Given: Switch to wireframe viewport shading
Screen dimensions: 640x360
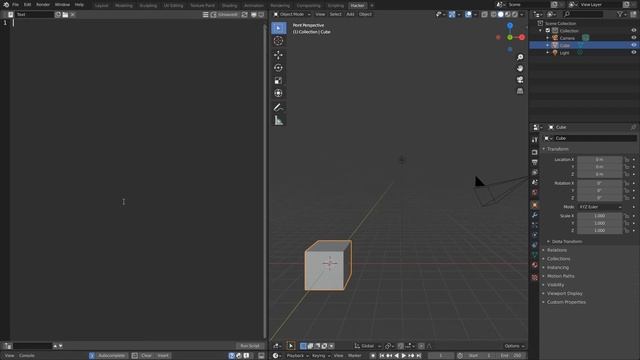Looking at the screenshot, I should (x=493, y=15).
